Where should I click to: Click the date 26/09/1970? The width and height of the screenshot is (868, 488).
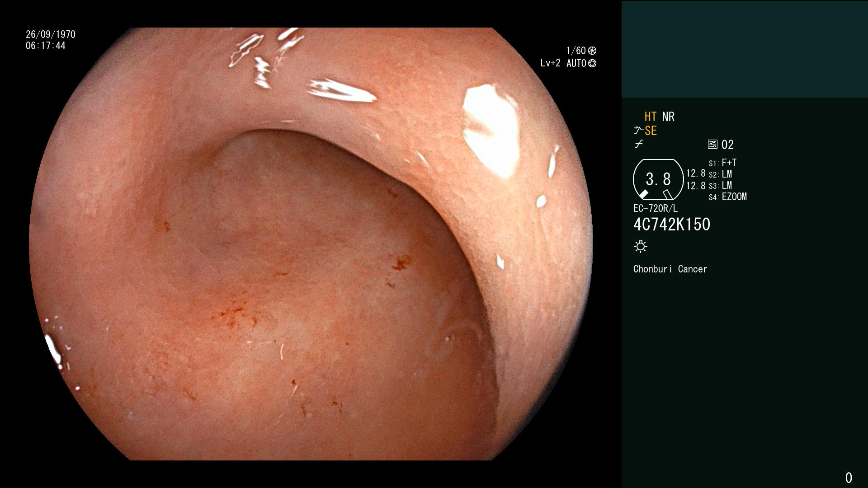pyautogui.click(x=51, y=34)
